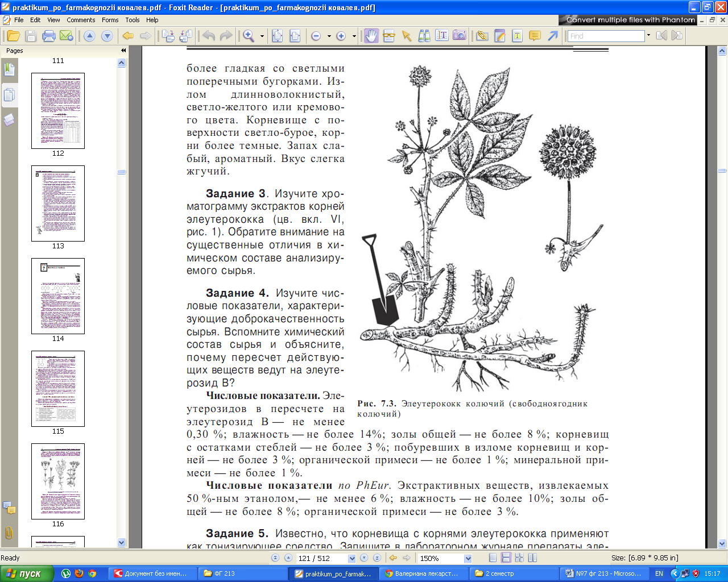The width and height of the screenshot is (728, 582).
Task: Select page 113 thumbnail
Action: pos(58,203)
